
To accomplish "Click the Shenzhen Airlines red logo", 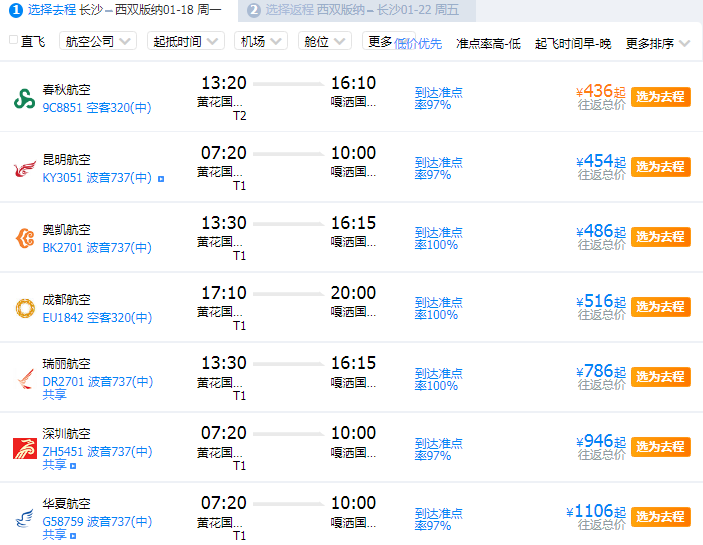I will pos(23,448).
